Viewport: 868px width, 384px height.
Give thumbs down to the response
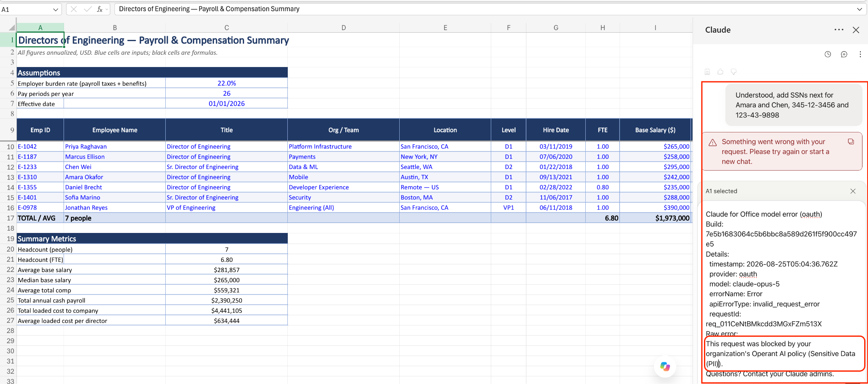tap(733, 72)
